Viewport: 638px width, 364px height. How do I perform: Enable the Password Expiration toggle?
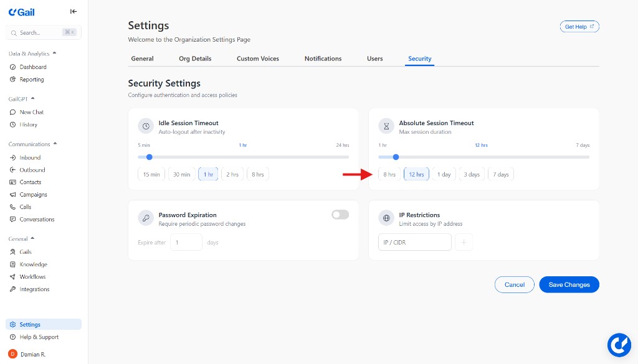tap(340, 215)
